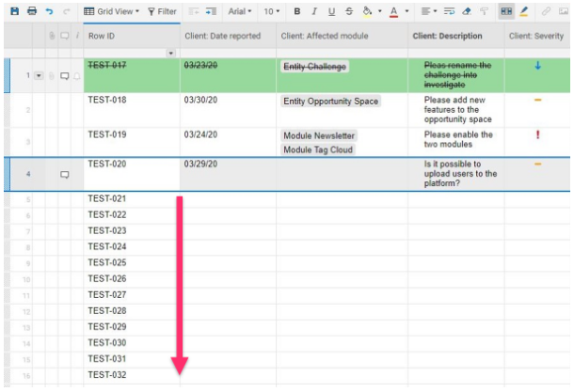Viewport: 574px width, 392px height.
Task: Select the Client: Severity column header
Action: tap(537, 36)
